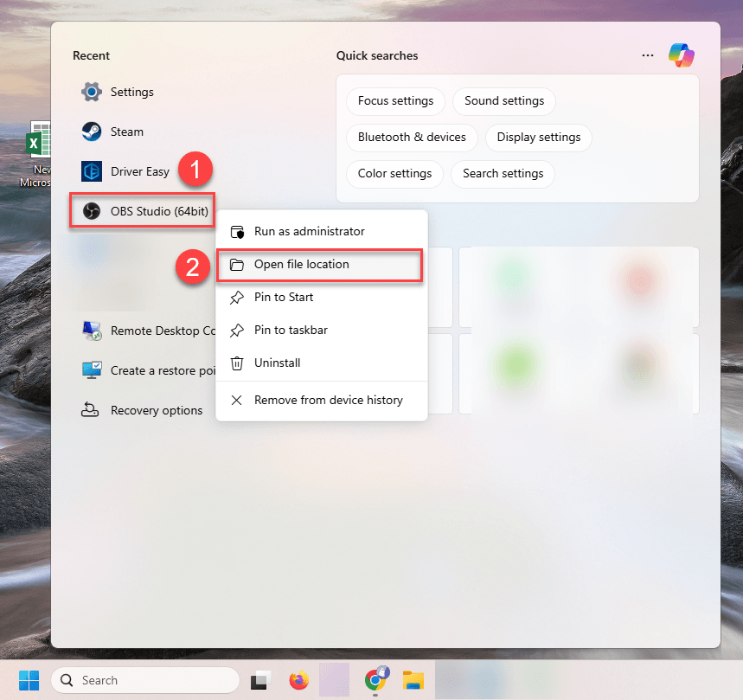Open the three-dot more options menu
Viewport: 743px width, 700px height.
pyautogui.click(x=648, y=55)
